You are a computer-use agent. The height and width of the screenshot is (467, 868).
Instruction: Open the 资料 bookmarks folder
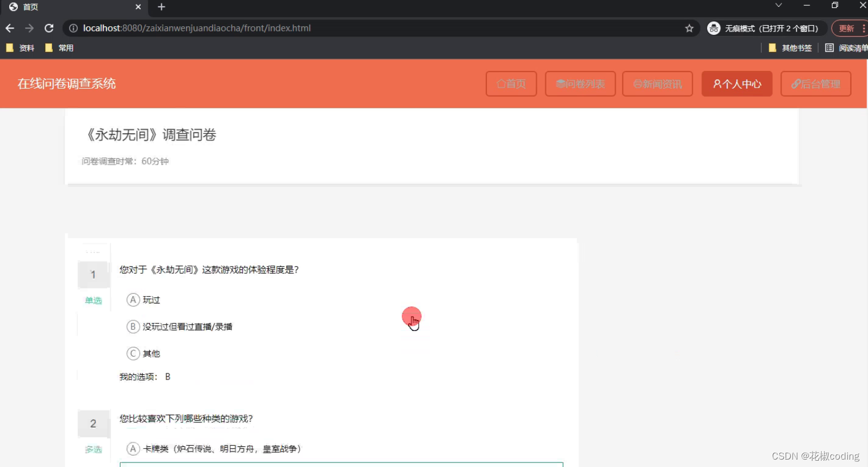(x=20, y=48)
